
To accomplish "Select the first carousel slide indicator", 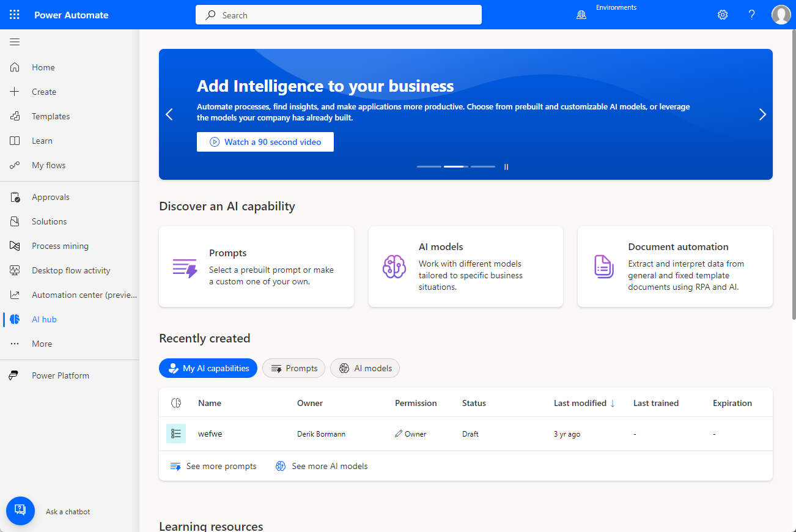I will coord(429,166).
